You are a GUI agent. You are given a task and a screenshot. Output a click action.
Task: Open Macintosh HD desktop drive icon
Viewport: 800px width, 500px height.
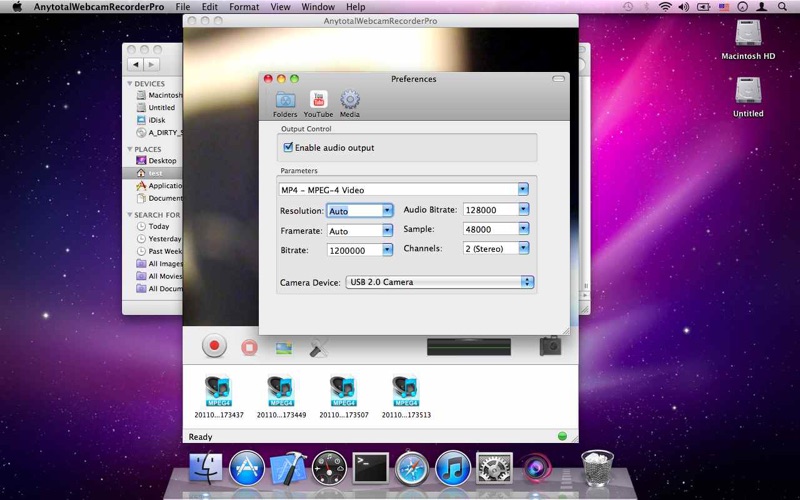(748, 40)
